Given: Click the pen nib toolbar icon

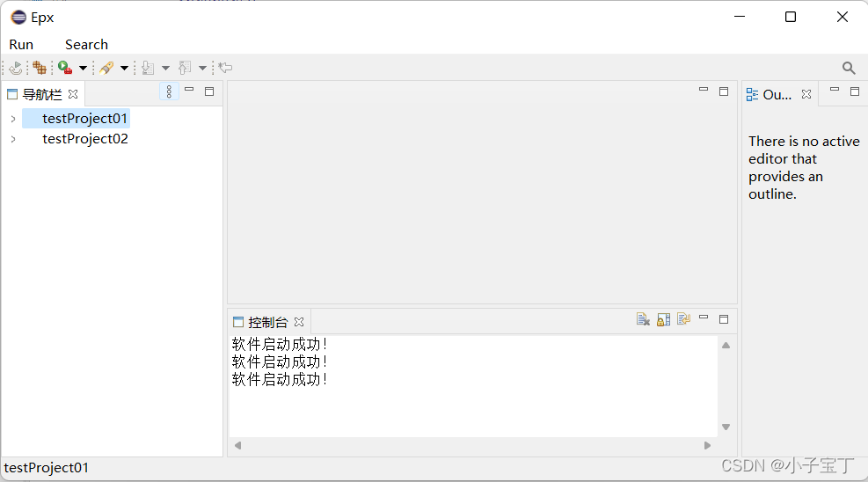Looking at the screenshot, I should [x=106, y=68].
